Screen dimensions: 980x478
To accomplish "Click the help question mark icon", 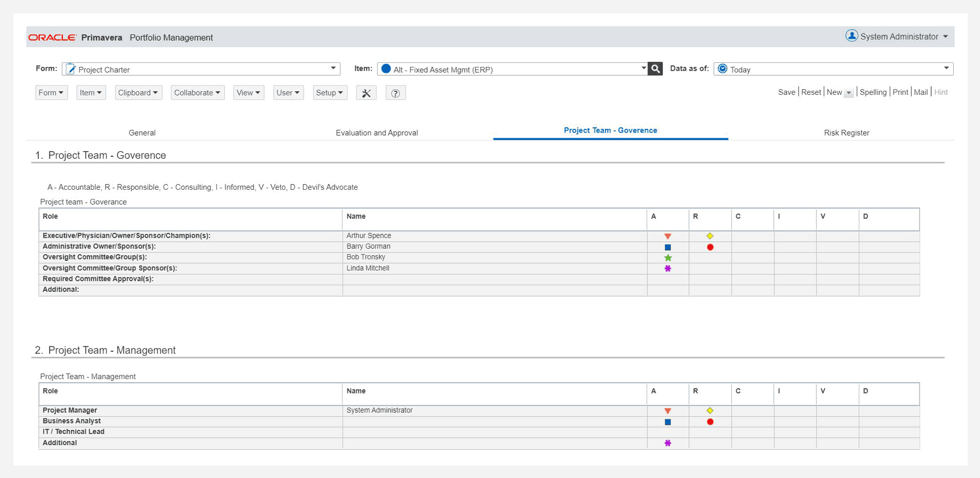I will pos(396,93).
